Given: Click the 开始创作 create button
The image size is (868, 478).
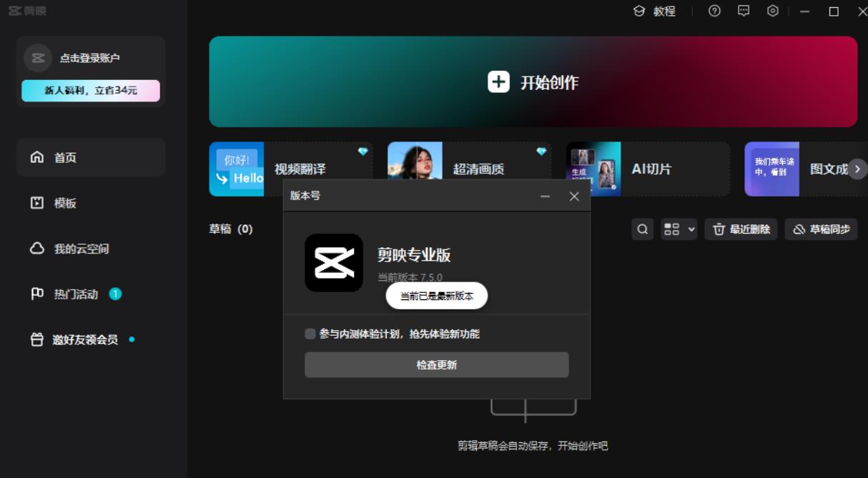Looking at the screenshot, I should point(533,81).
